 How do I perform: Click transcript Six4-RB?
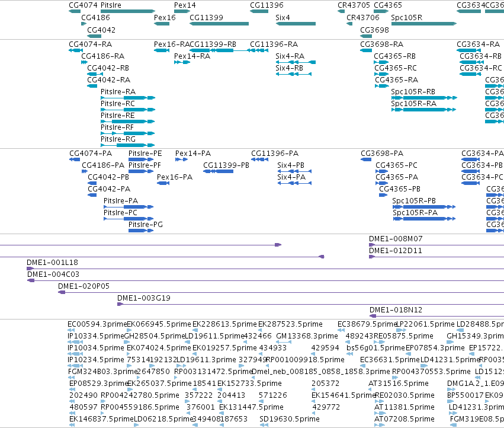[x=289, y=68]
